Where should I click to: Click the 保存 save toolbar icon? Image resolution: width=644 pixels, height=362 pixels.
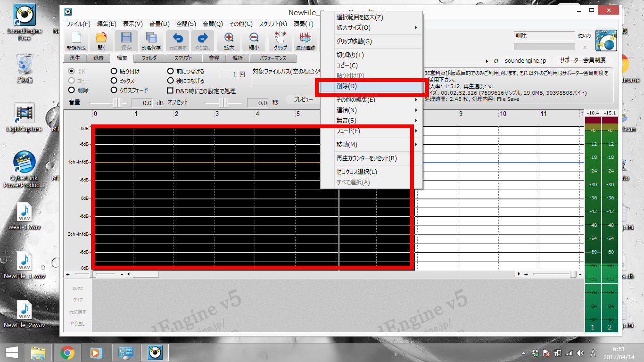point(126,41)
